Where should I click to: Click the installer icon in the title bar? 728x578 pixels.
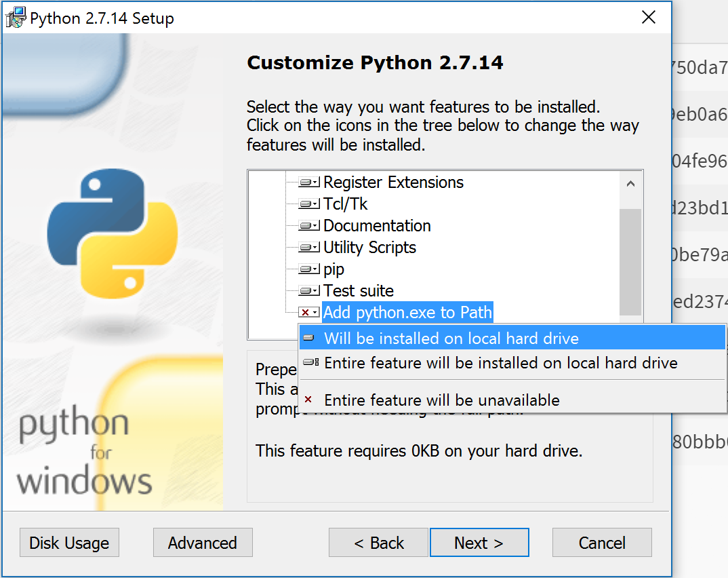16,17
